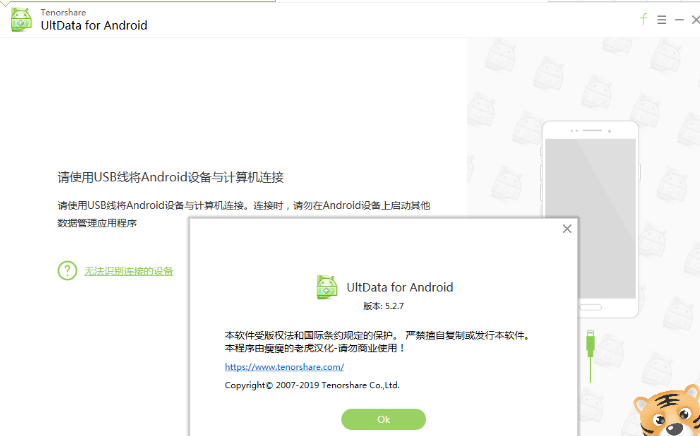The image size is (700, 436).
Task: Click the UltData logo in the title bar
Action: click(21, 20)
